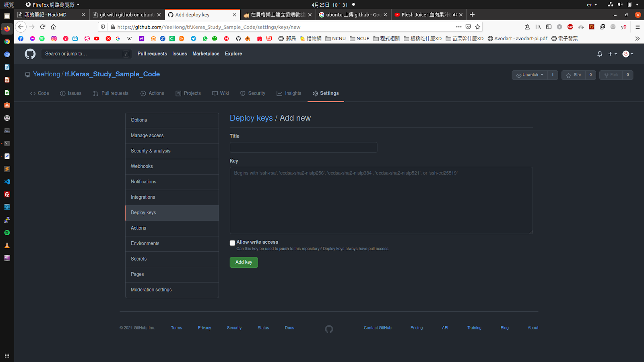Bookmark this page with the star icon
Viewport: 644px width, 362px height.
pyautogui.click(x=478, y=27)
